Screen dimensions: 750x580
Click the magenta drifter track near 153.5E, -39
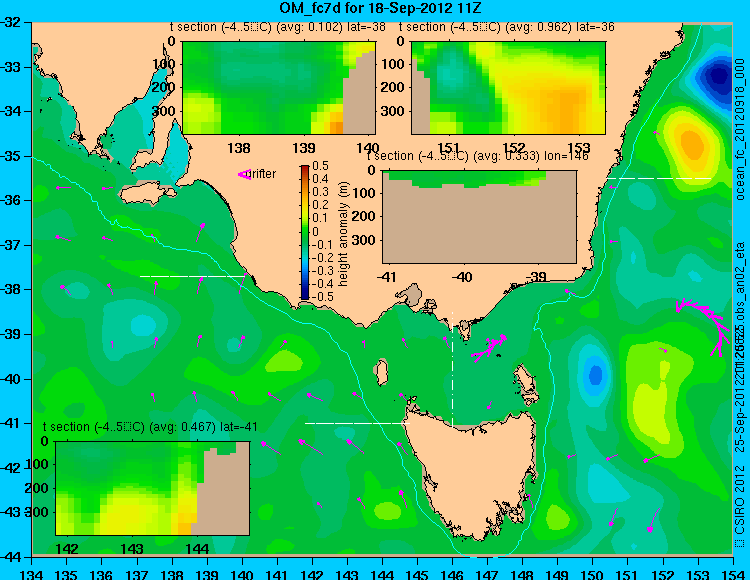pyautogui.click(x=703, y=325)
